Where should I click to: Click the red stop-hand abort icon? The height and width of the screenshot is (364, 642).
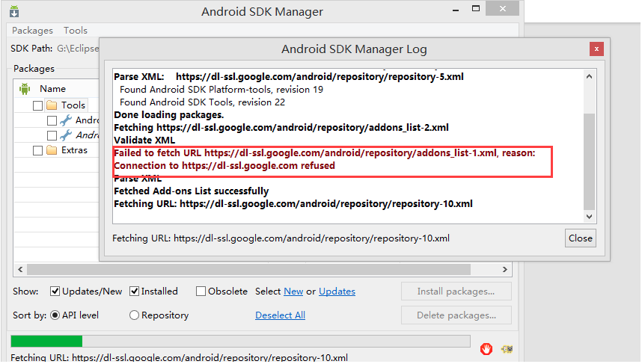point(486,349)
